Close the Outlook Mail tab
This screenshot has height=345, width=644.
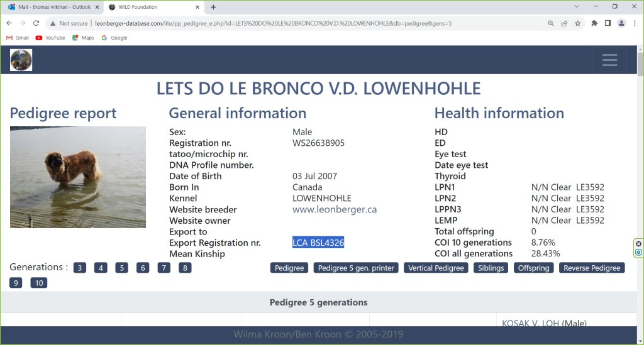97,7
